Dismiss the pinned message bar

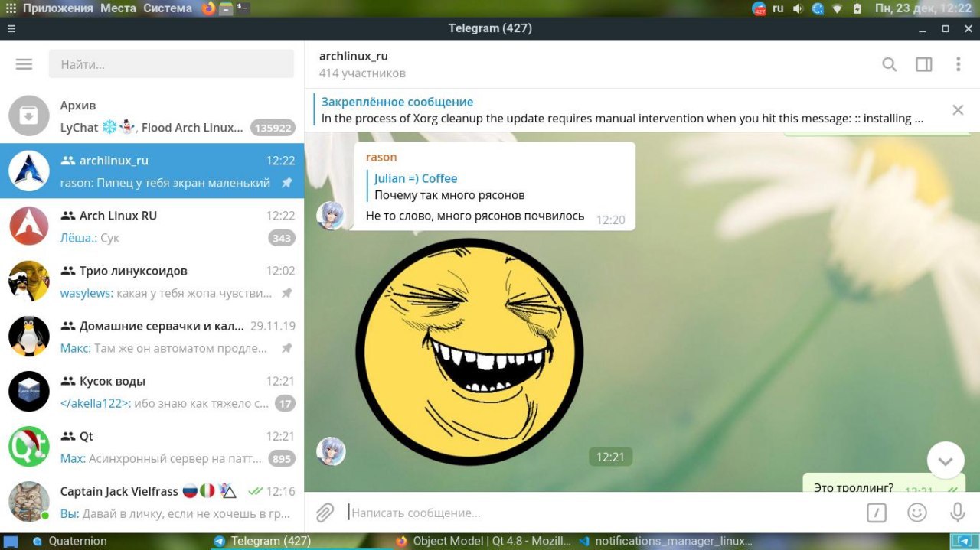pos(958,110)
